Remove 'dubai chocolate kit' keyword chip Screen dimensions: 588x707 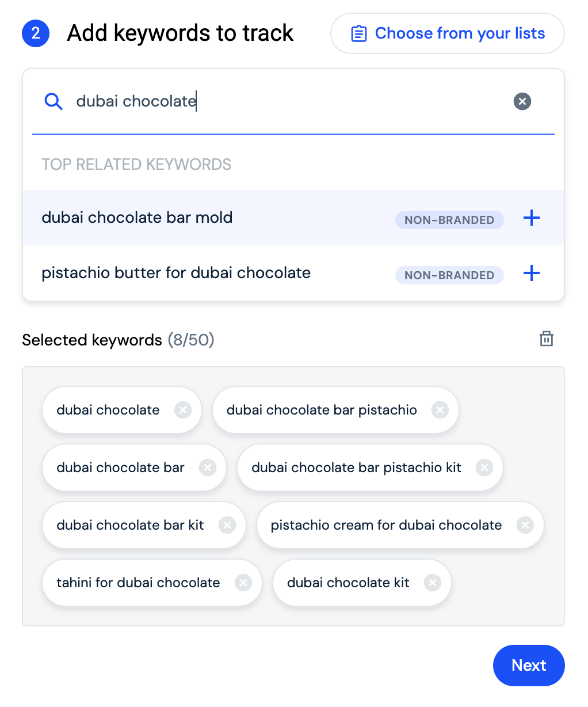(x=433, y=583)
